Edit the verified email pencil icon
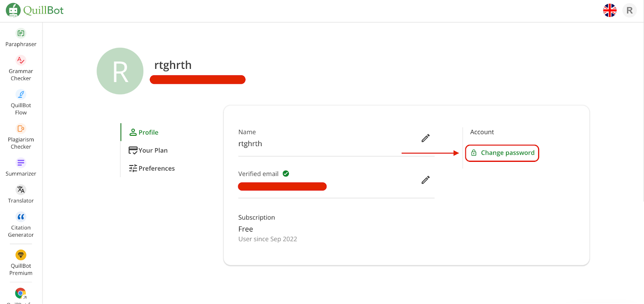This screenshot has height=304, width=644. pyautogui.click(x=425, y=180)
